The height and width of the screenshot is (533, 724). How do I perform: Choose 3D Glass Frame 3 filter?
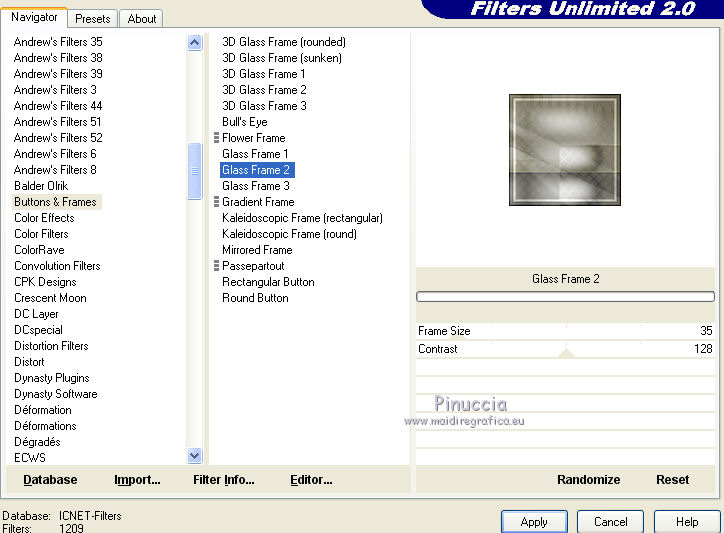tap(265, 106)
